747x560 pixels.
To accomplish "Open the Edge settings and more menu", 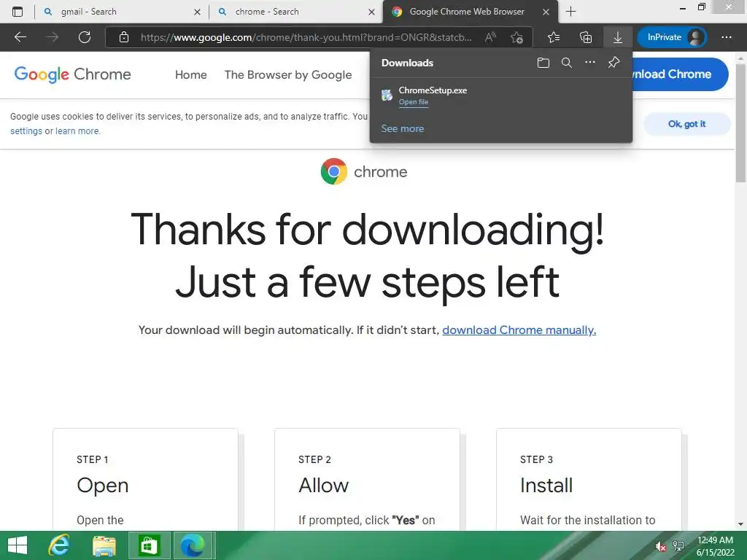I will coord(726,37).
